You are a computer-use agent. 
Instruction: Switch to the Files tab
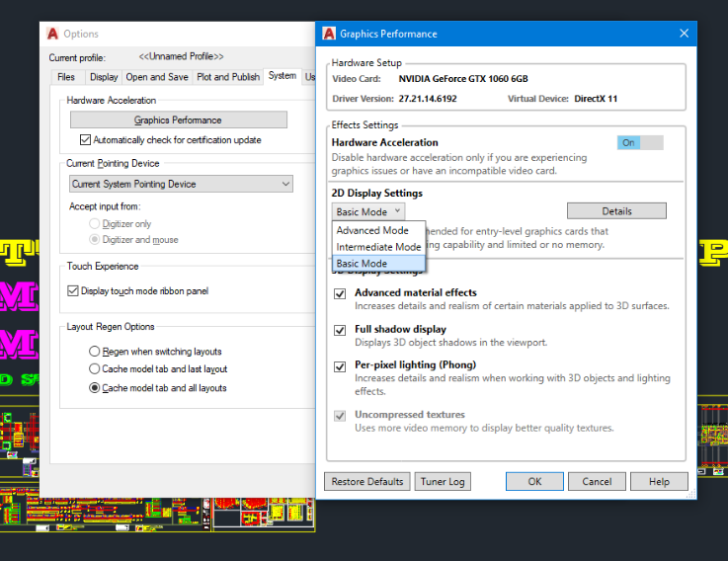pos(66,77)
